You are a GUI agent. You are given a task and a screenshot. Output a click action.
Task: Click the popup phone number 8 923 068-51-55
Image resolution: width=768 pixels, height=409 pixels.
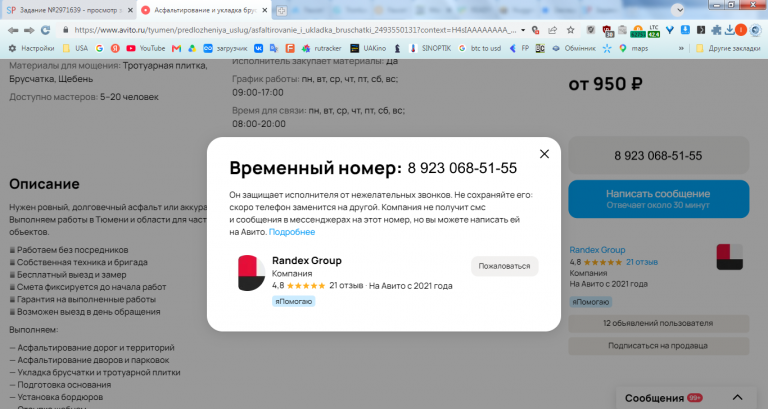click(x=462, y=168)
